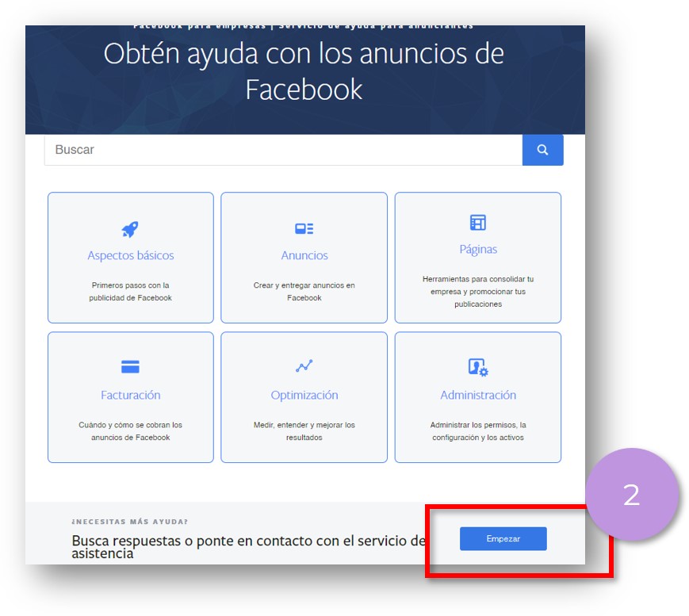Image resolution: width=689 pixels, height=616 pixels.
Task: Click the 'Obtén ayuda con los anuncios' title
Action: (304, 71)
